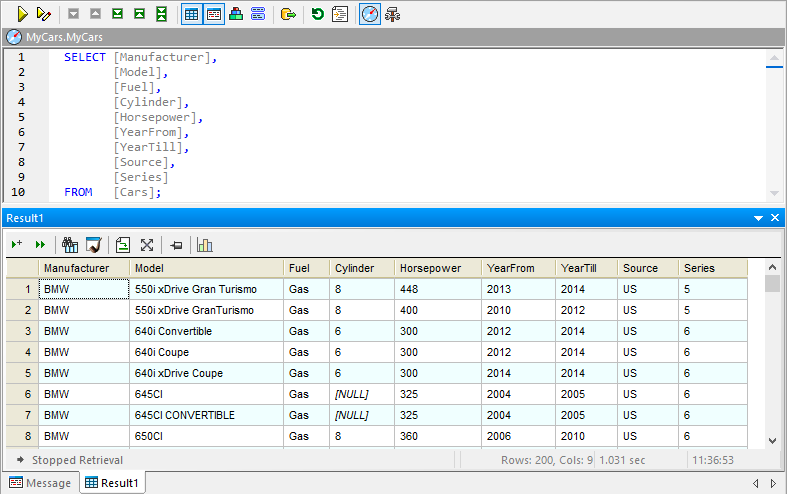The height and width of the screenshot is (494, 787).
Task: Toggle the result grid view button
Action: pos(190,14)
